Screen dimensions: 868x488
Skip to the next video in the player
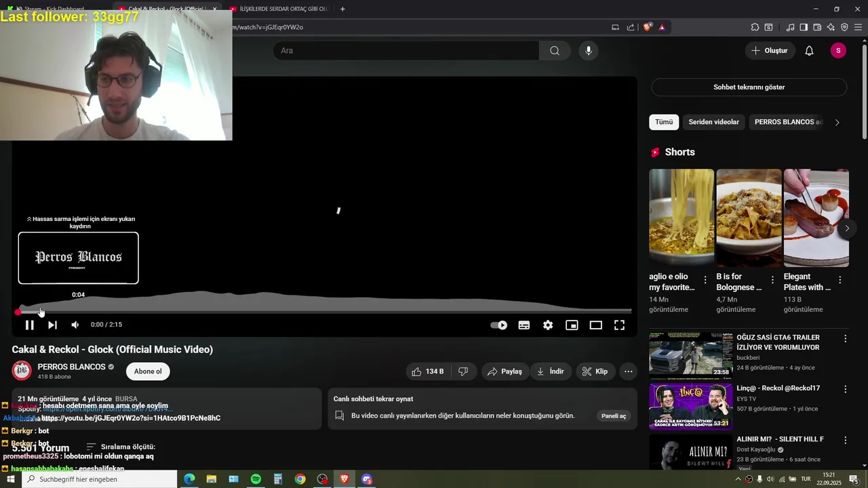[x=52, y=325]
